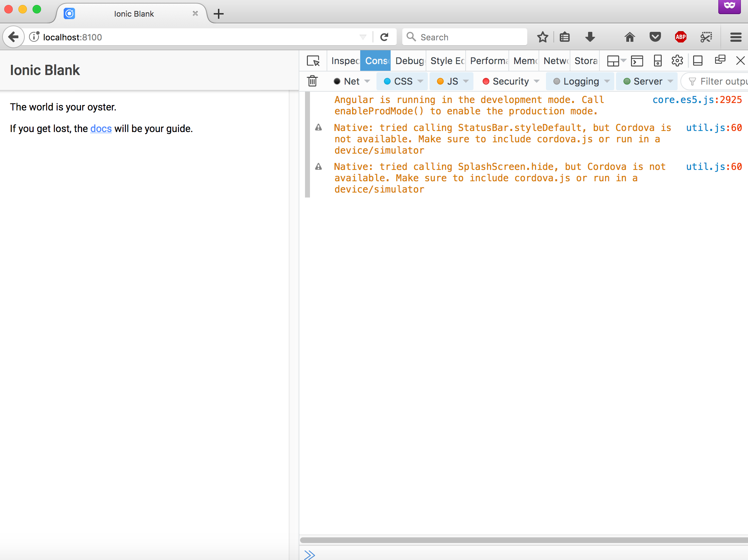Toggle the split console icon
The height and width of the screenshot is (560, 748).
click(x=637, y=61)
